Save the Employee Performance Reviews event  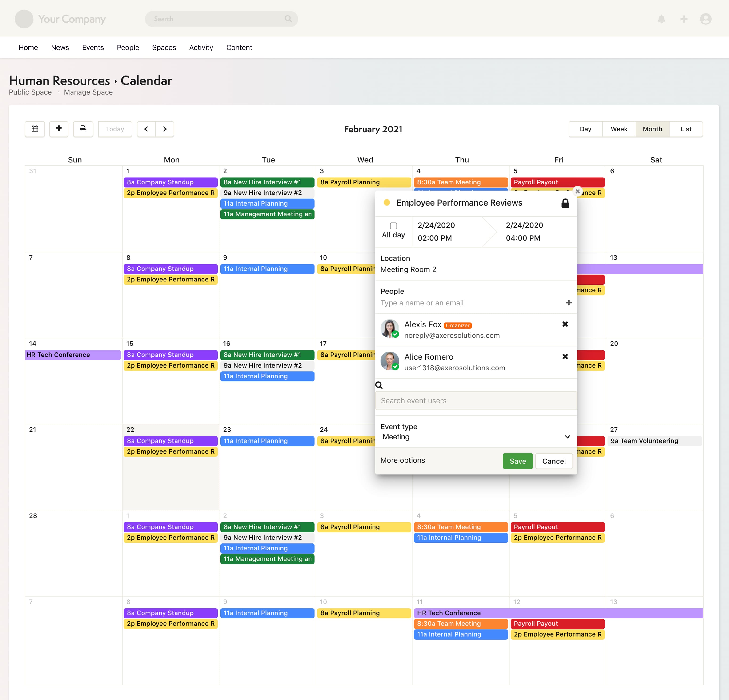pyautogui.click(x=517, y=461)
